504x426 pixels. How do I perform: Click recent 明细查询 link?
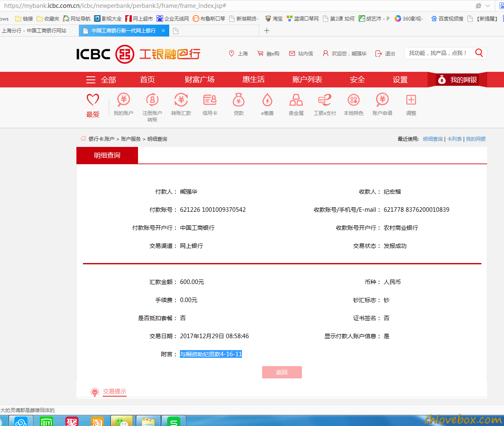pos(433,139)
